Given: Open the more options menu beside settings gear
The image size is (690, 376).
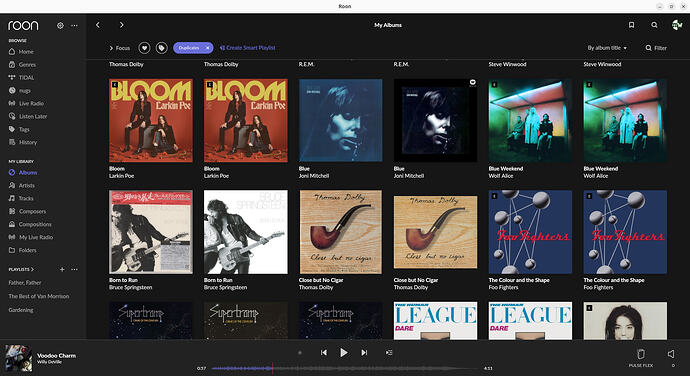Looking at the screenshot, I should (74, 26).
